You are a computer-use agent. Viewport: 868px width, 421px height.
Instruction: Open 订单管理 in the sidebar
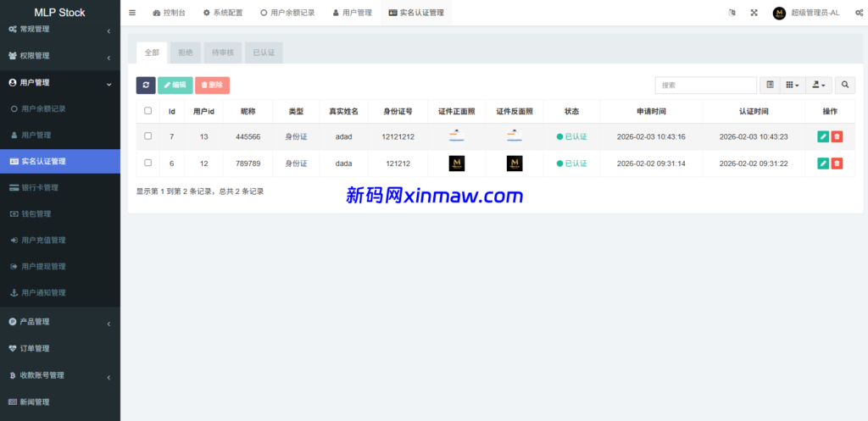click(60, 348)
